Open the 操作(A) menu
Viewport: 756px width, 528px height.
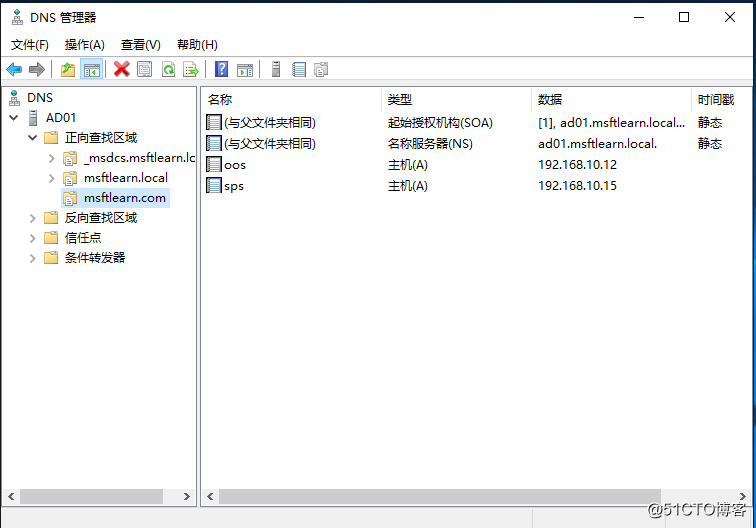click(x=85, y=45)
